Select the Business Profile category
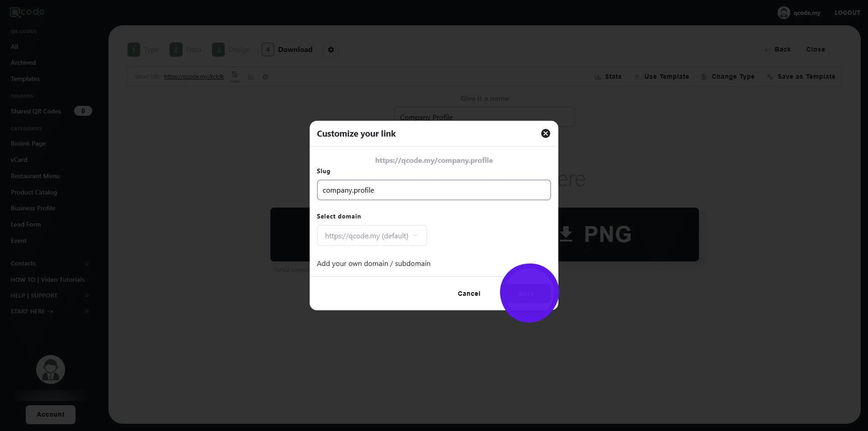This screenshot has width=868, height=431. [x=33, y=208]
